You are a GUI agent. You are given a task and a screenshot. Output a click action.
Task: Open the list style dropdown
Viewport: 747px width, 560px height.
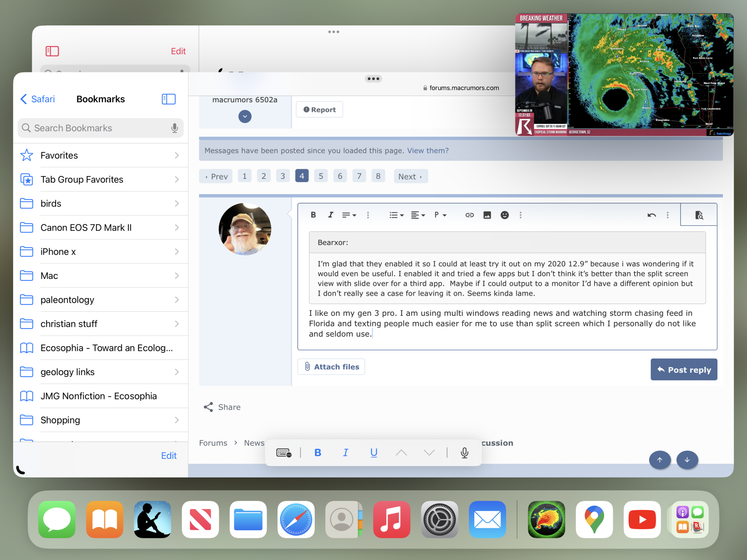(x=396, y=215)
